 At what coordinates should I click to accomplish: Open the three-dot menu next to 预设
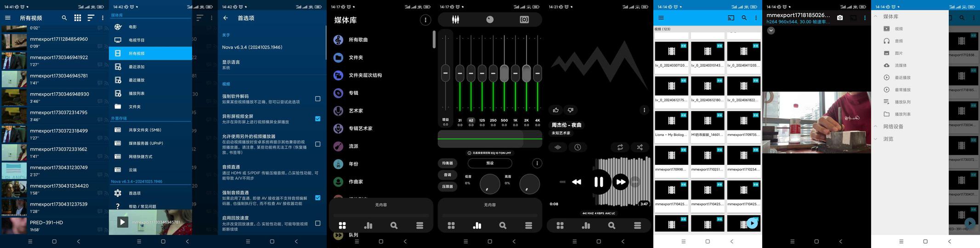(x=537, y=163)
